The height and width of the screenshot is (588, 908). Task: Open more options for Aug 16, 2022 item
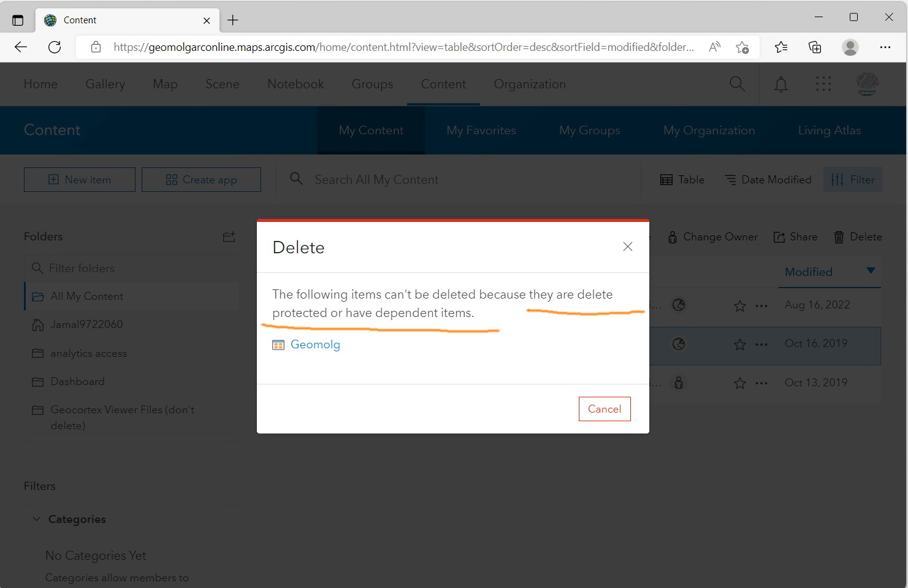(761, 305)
